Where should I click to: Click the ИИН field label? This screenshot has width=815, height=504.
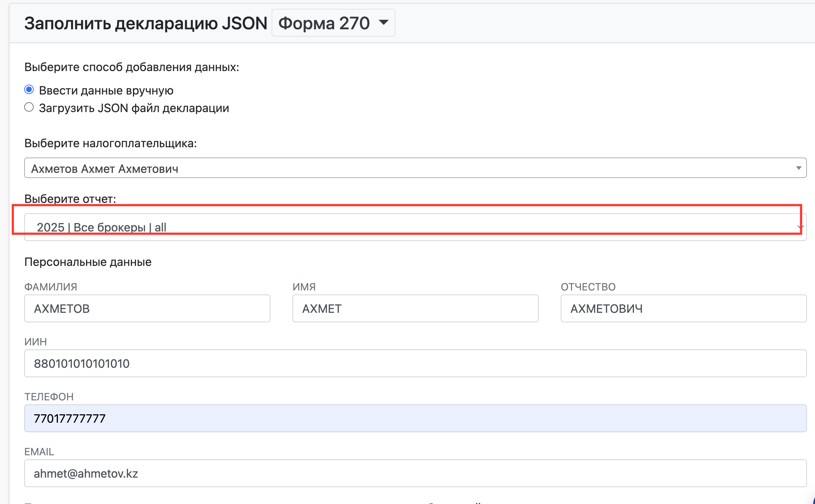(x=36, y=342)
